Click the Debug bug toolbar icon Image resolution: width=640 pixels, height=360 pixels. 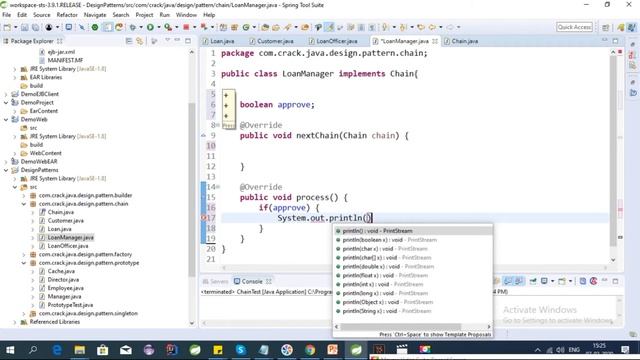[133, 27]
